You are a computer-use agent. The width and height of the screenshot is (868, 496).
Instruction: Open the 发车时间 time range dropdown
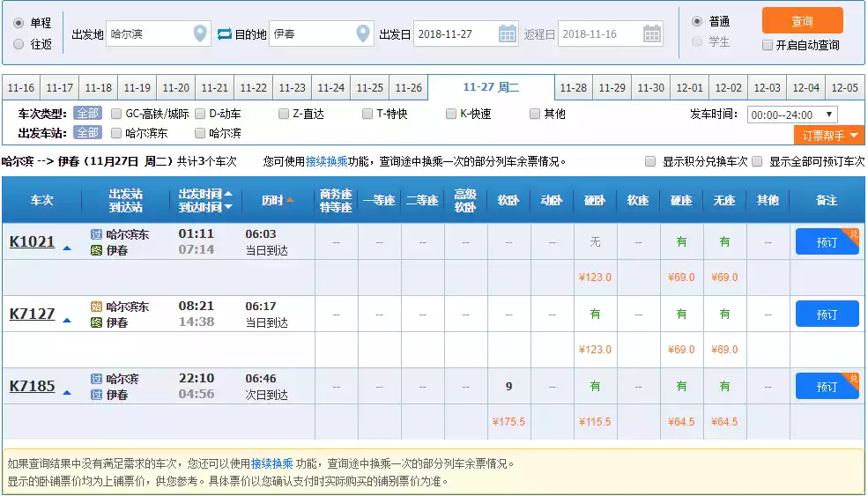coord(791,115)
